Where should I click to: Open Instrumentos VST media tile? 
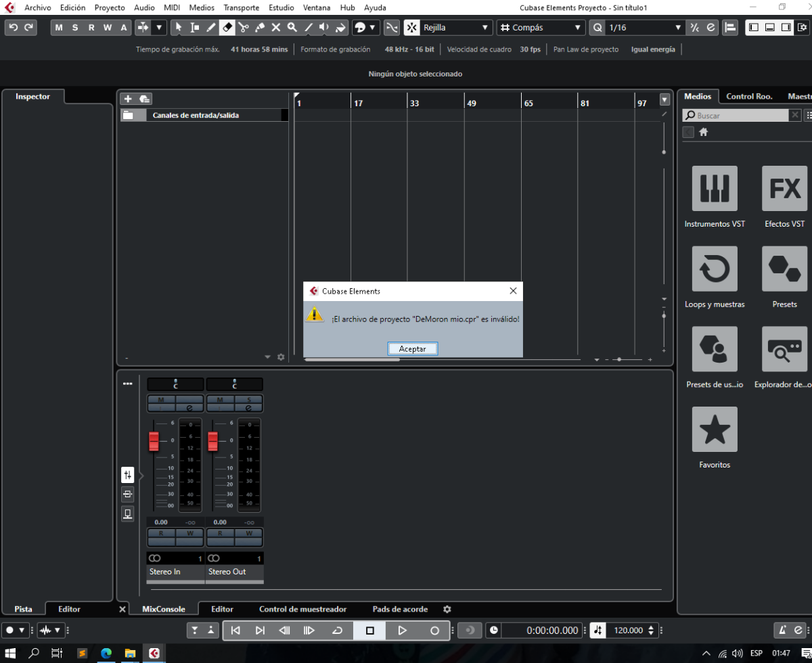click(715, 189)
